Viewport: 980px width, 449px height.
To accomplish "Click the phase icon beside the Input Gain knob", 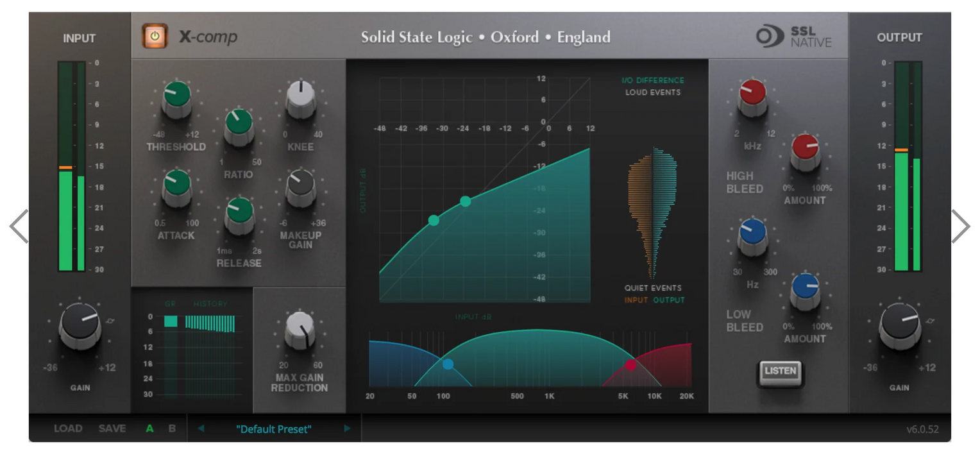I will [110, 319].
